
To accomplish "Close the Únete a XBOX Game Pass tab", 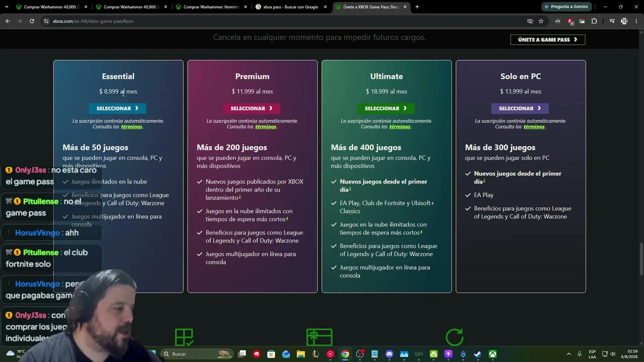I will coord(405,7).
